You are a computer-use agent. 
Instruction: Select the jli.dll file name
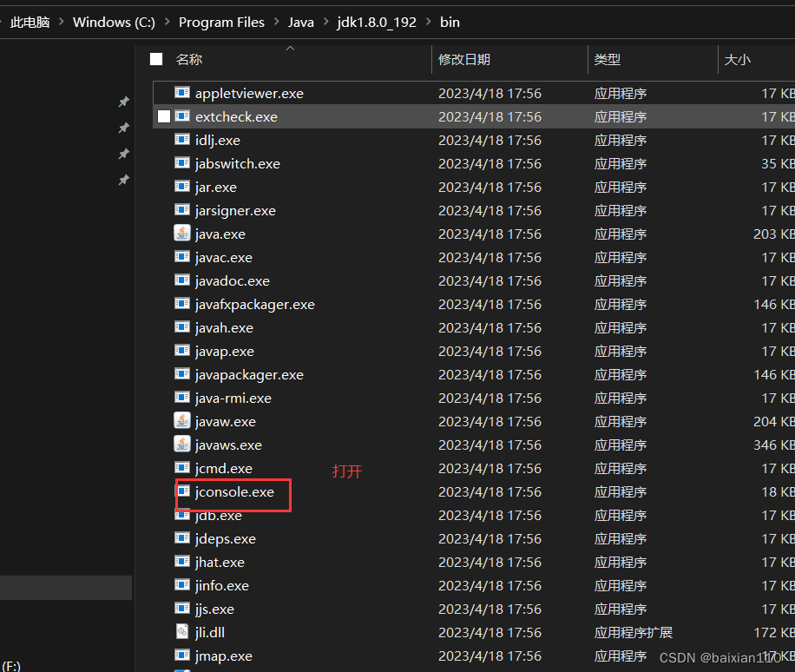(209, 632)
